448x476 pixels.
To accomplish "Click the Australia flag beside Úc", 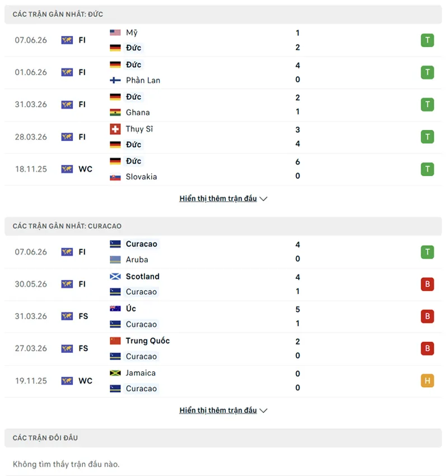I will coord(115,309).
